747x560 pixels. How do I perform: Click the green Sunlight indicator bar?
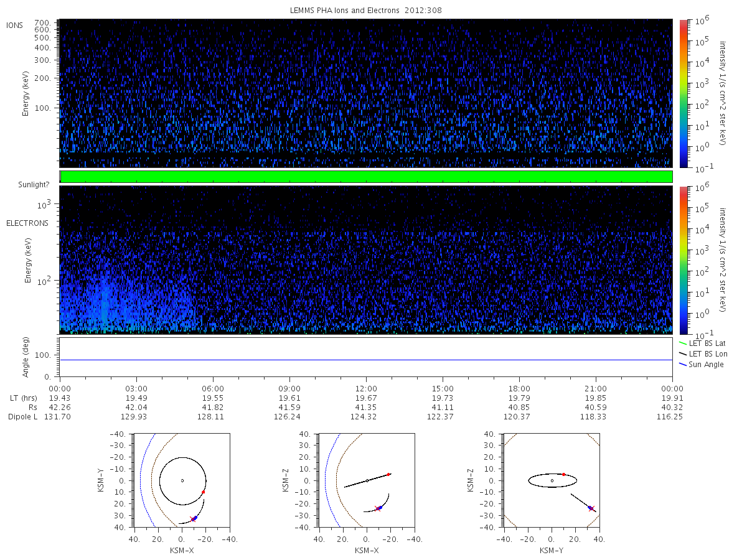366,177
